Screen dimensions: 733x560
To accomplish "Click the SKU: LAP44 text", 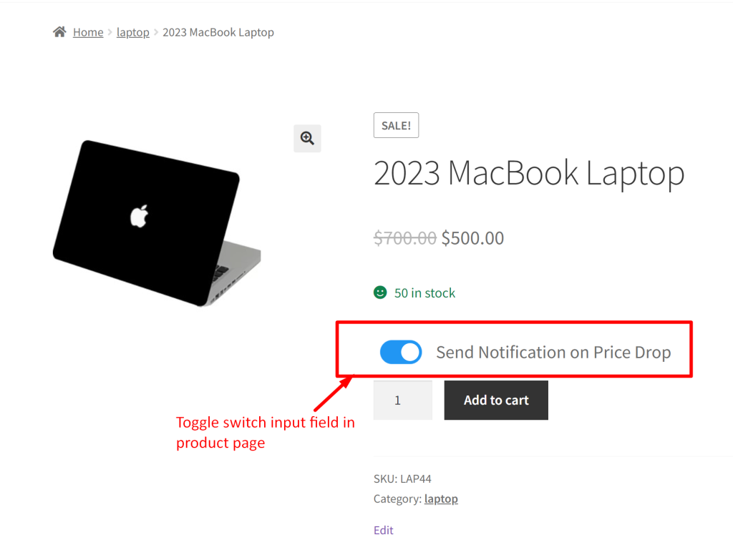I will click(x=402, y=478).
